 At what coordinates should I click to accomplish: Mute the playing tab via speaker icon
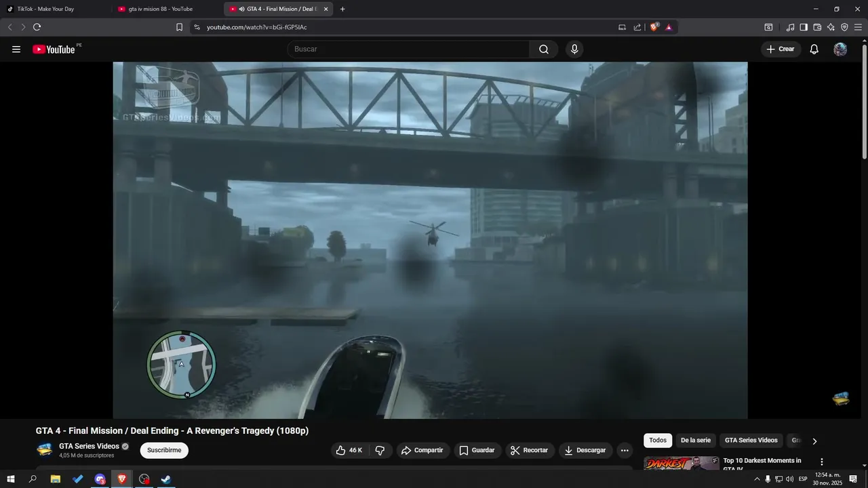click(241, 9)
